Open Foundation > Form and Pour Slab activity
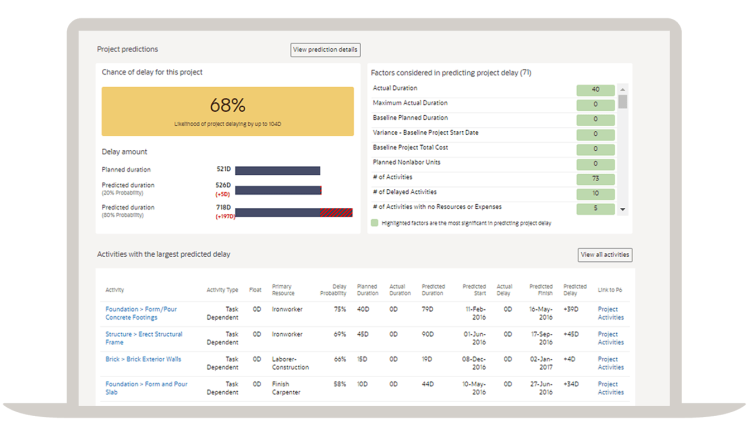The width and height of the screenshot is (750, 426). tap(146, 388)
